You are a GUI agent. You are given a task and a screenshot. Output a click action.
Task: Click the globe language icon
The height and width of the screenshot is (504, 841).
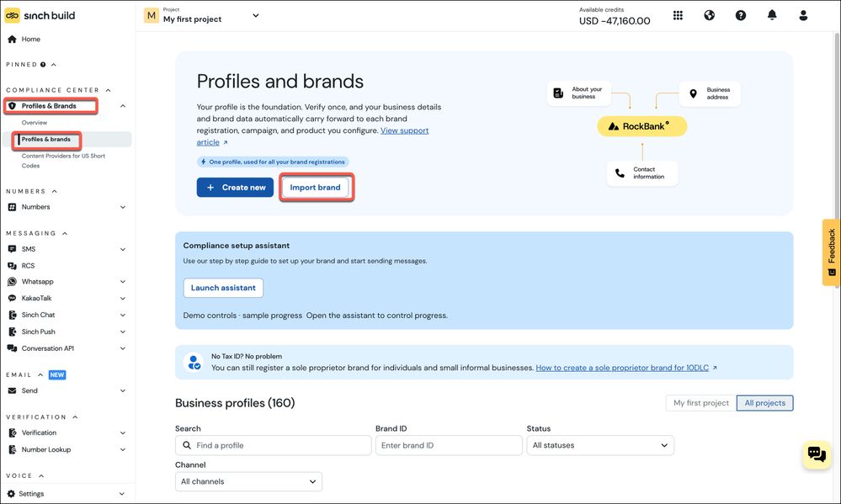(x=709, y=15)
